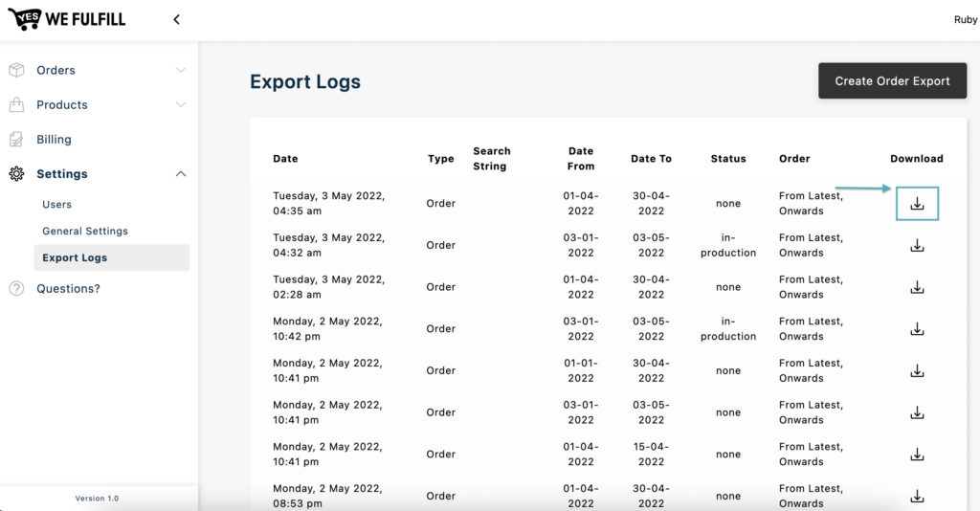Click none status in 04:35 am row

[728, 204]
